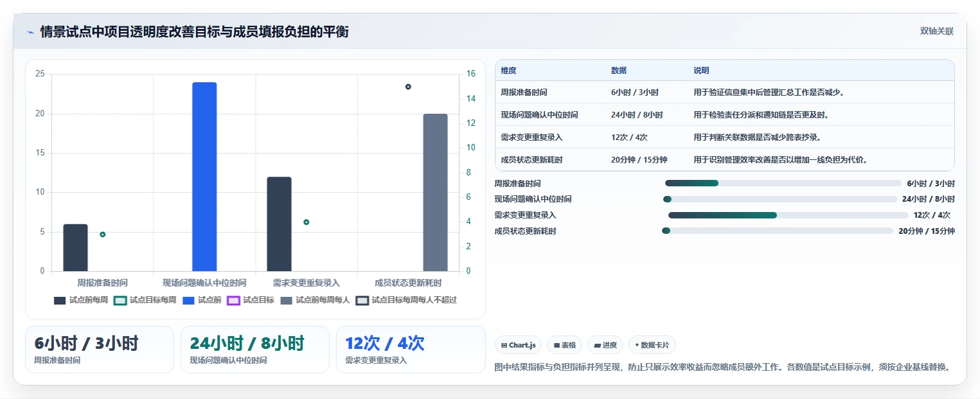Click description 用于判断关联数据是否减少跨表抄录

click(x=757, y=137)
